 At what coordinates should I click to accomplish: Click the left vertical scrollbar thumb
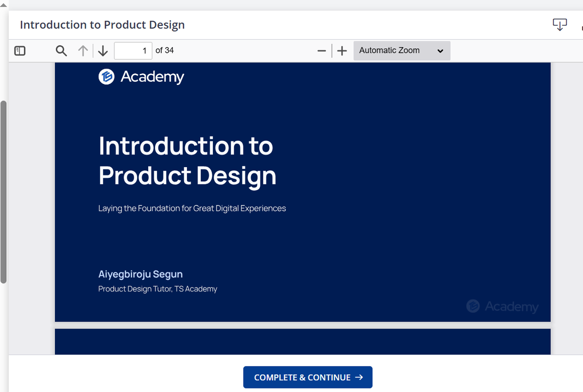click(4, 192)
